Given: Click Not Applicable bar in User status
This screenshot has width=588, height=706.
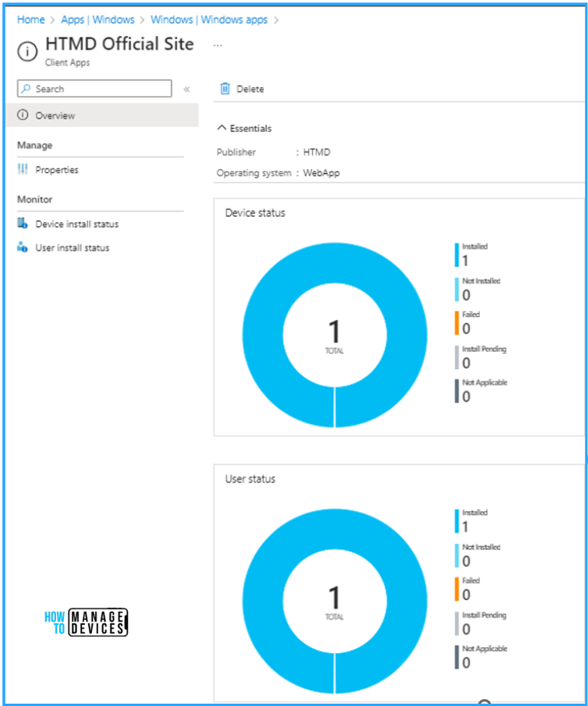Looking at the screenshot, I should [456, 658].
